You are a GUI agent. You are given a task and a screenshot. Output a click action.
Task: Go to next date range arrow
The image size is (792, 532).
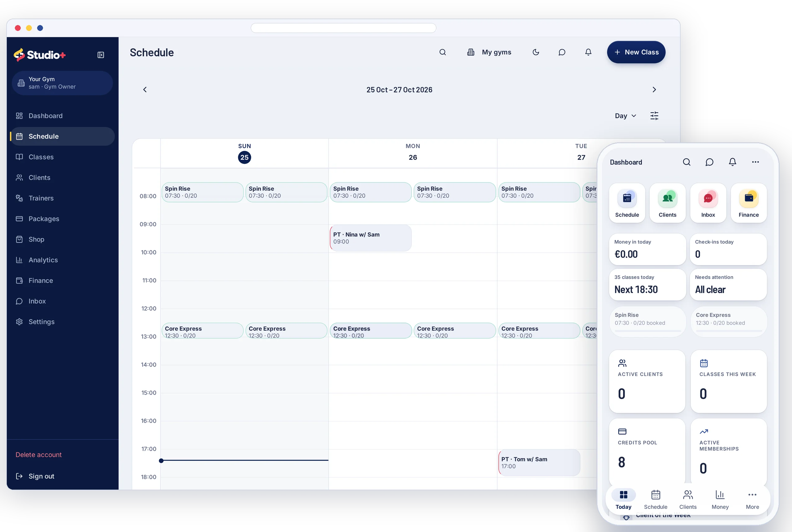(654, 90)
